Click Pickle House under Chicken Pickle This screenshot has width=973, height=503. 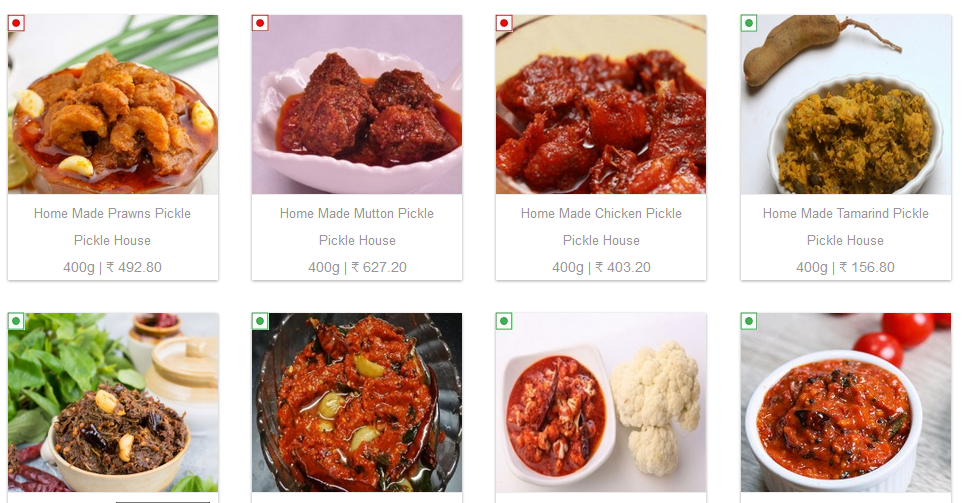[x=601, y=240]
